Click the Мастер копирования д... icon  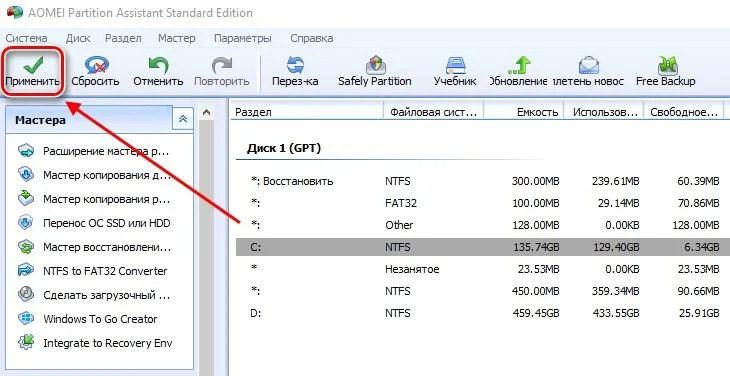[x=26, y=175]
